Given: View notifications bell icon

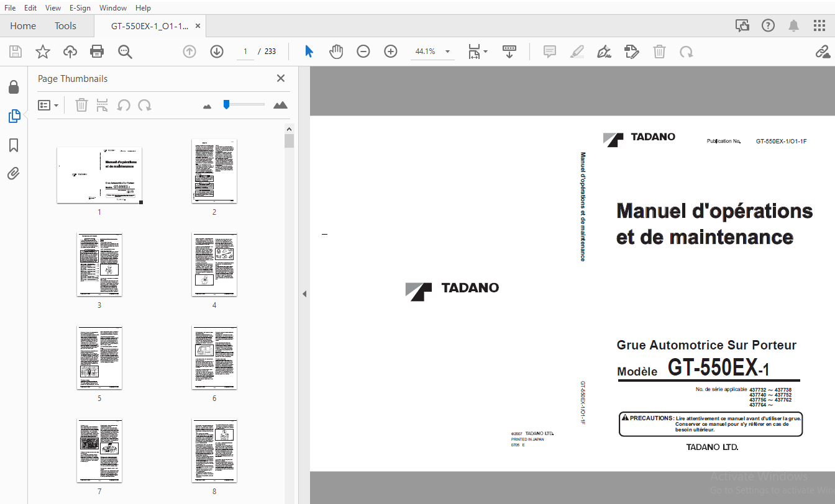Looking at the screenshot, I should click(x=794, y=25).
